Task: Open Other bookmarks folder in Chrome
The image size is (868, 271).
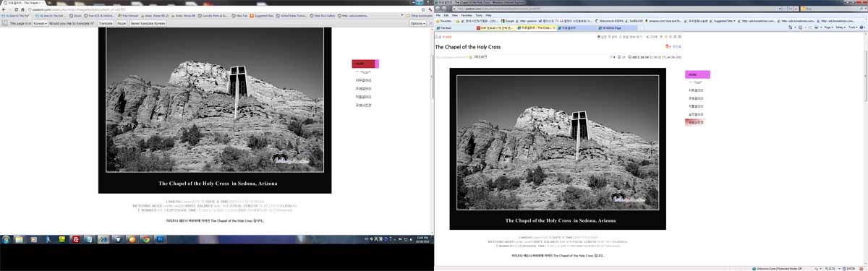Action: tap(419, 16)
